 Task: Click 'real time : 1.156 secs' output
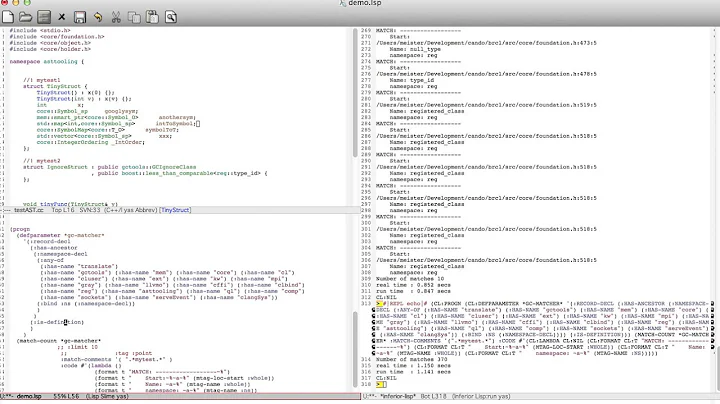tap(413, 366)
